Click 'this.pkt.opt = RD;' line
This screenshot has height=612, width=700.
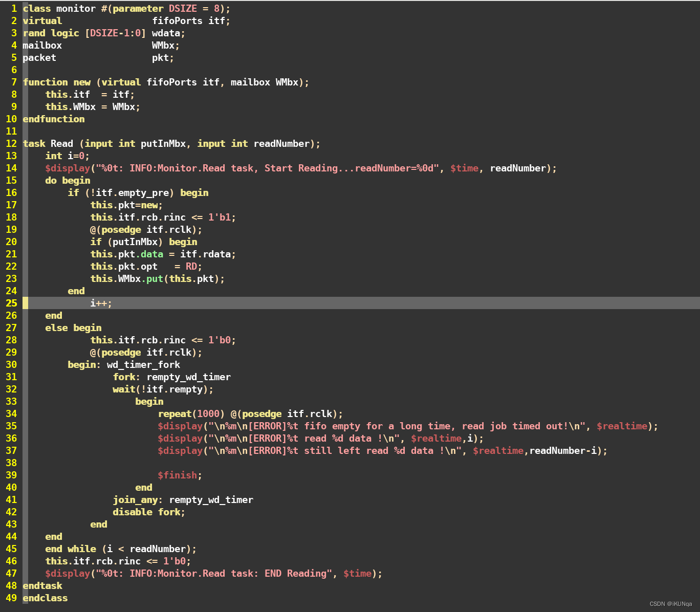pos(146,267)
